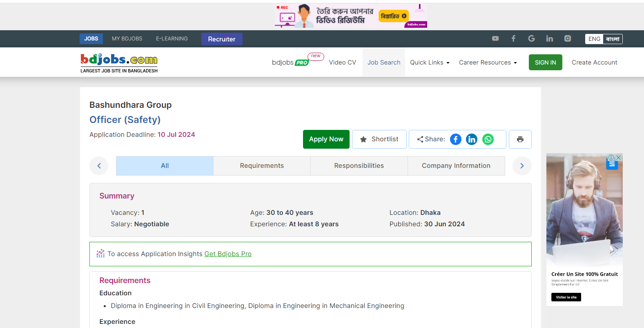Image resolution: width=644 pixels, height=328 pixels.
Task: Open the Google icon in header
Action: tap(531, 38)
